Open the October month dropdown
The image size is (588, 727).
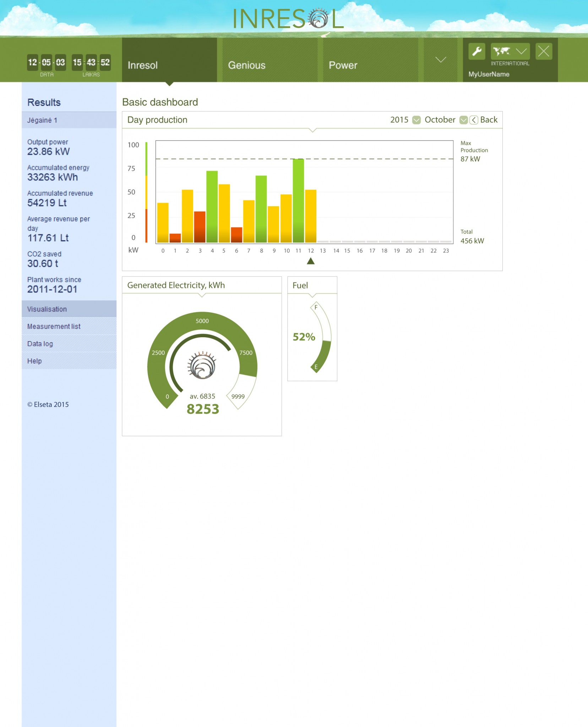click(463, 120)
